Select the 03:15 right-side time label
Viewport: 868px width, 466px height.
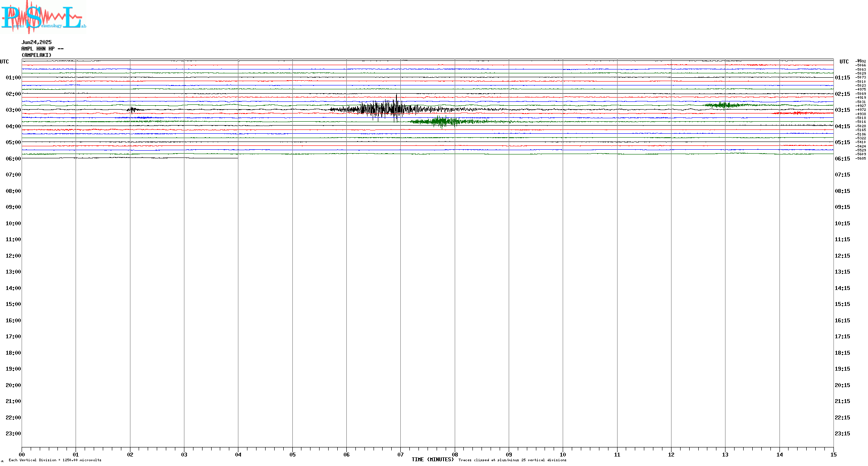coord(843,110)
